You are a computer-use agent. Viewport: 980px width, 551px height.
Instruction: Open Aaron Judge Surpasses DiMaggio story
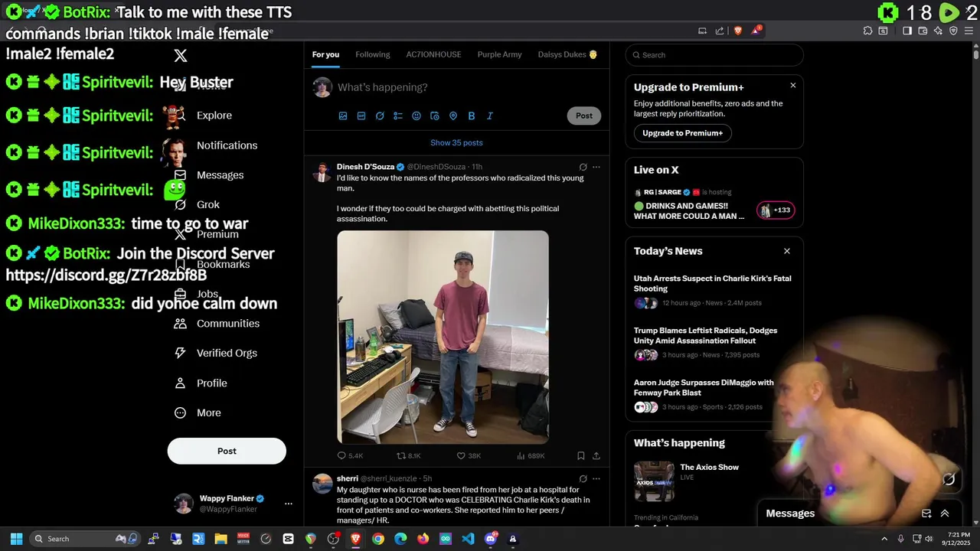pyautogui.click(x=714, y=394)
